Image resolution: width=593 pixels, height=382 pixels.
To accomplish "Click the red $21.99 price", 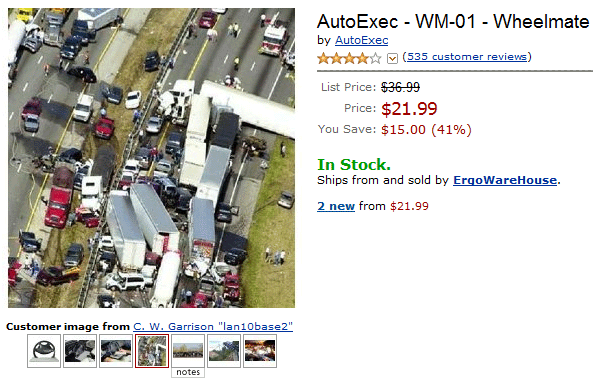I will coord(409,109).
